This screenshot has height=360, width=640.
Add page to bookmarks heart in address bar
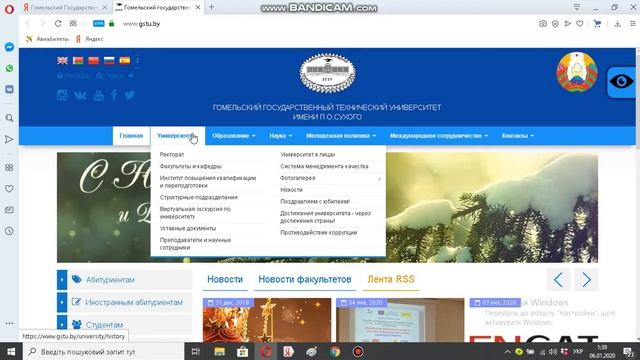[x=580, y=24]
